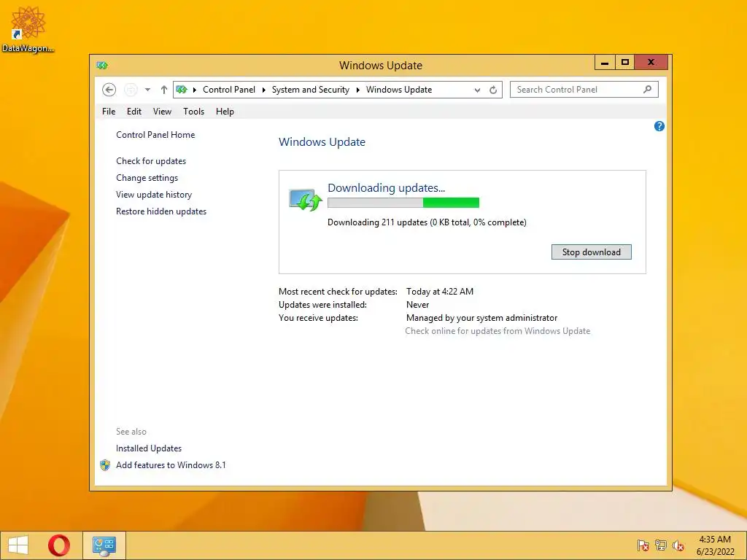Go up one folder level

click(x=164, y=90)
